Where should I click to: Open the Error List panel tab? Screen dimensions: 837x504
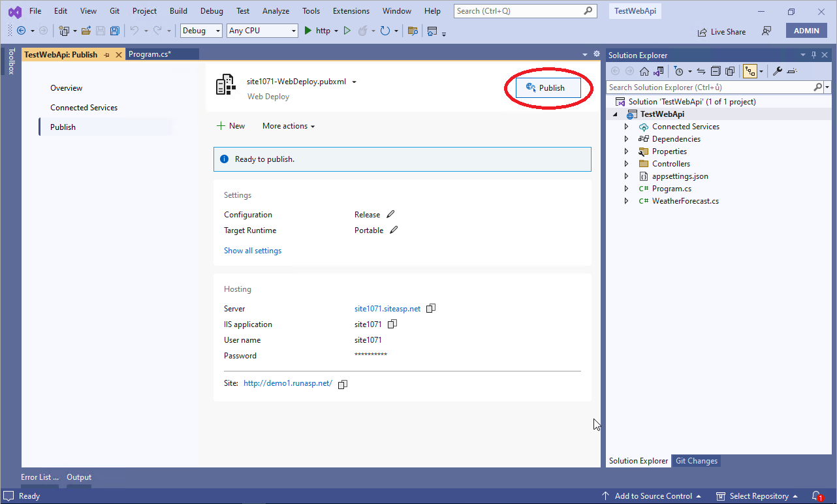(x=40, y=477)
